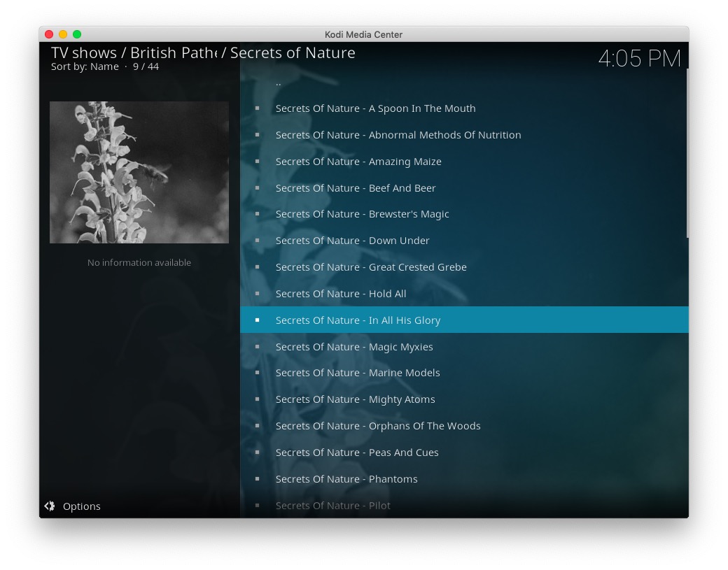The image size is (728, 570).
Task: Open the Peas And Cues episode
Action: click(356, 453)
